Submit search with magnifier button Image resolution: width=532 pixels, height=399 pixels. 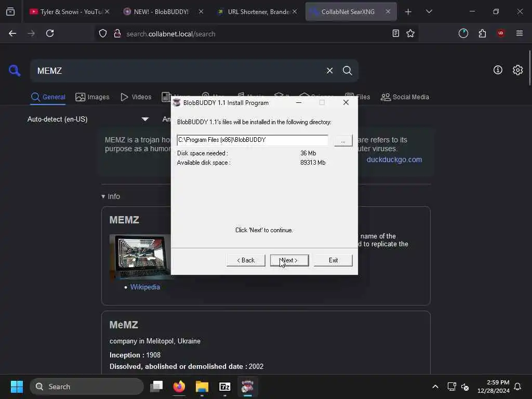pos(347,71)
